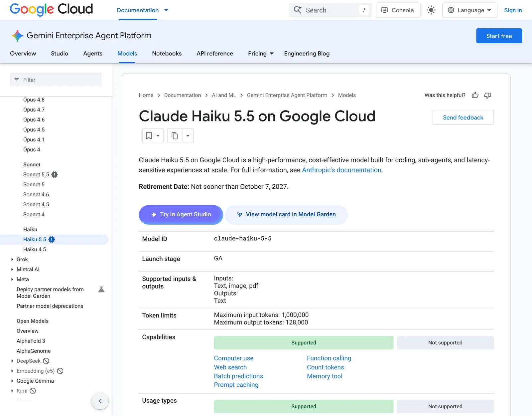Click the Home breadcrumb link
The image size is (532, 416).
(x=146, y=95)
